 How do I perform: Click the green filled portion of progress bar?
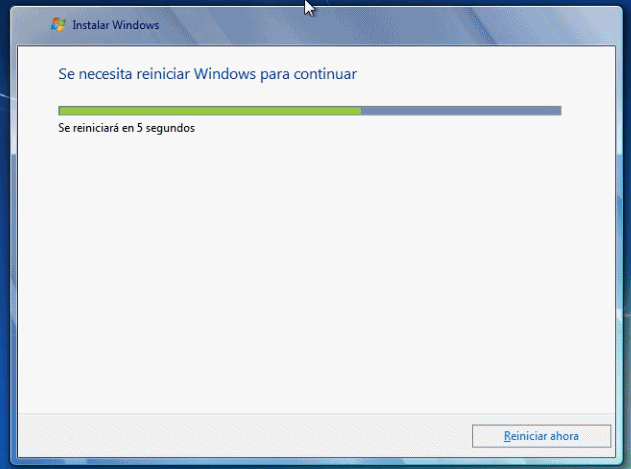(210, 110)
